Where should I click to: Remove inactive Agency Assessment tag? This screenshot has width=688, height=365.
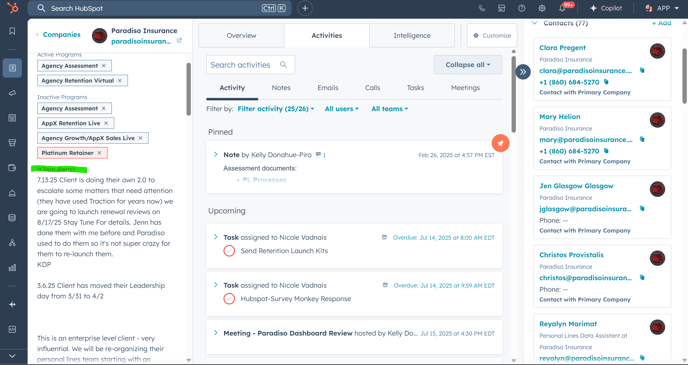click(104, 108)
